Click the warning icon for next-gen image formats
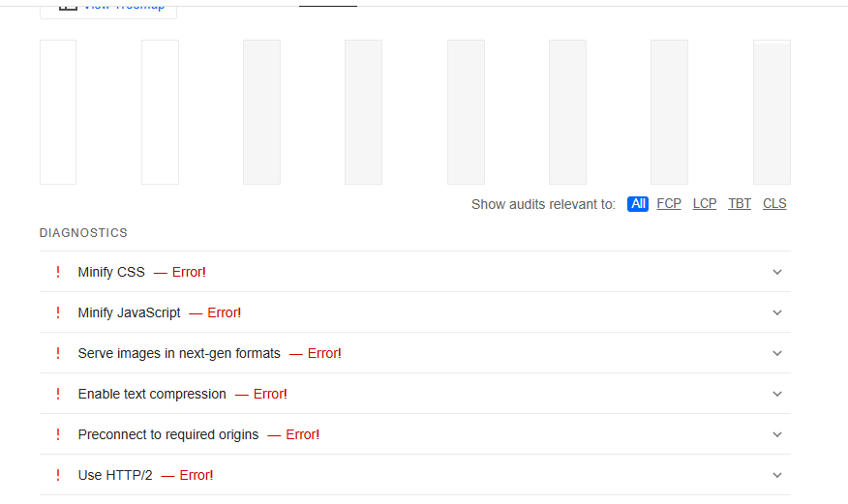848x504 pixels. [x=58, y=353]
